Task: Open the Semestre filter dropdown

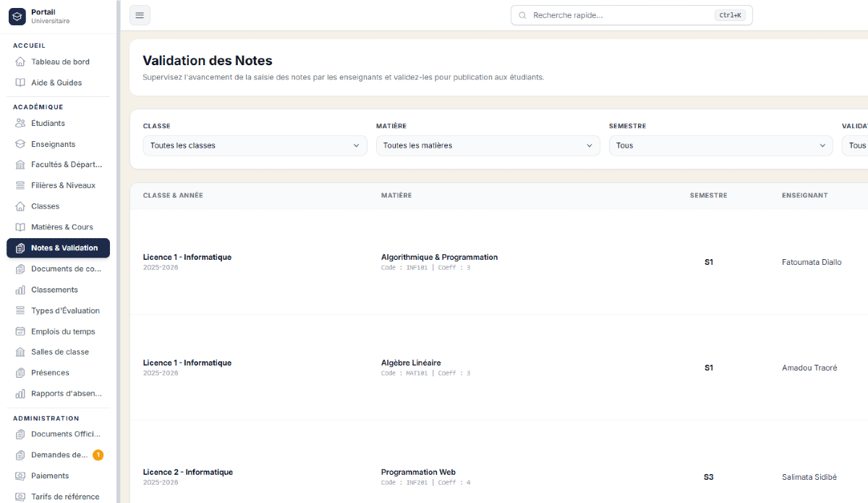Action: [x=720, y=145]
